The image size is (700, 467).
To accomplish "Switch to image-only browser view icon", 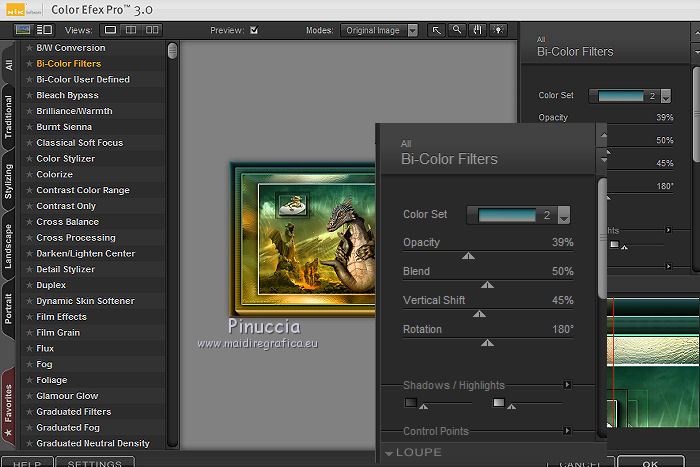I will coord(22,30).
